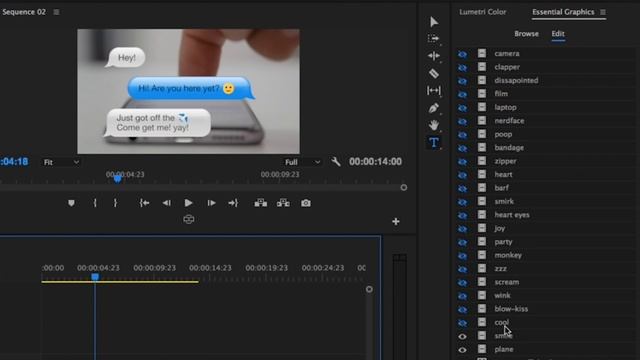Open Sequence 02 panel menu

[x=56, y=12]
